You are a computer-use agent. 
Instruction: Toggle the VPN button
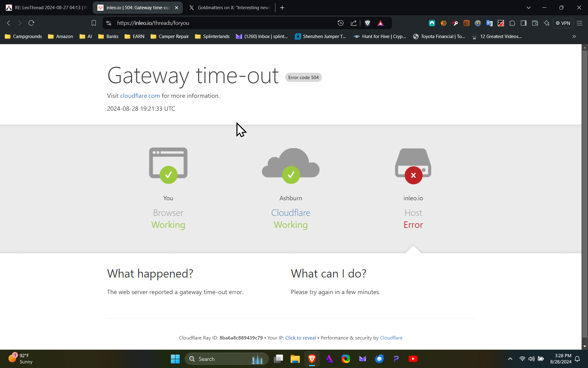(x=563, y=23)
